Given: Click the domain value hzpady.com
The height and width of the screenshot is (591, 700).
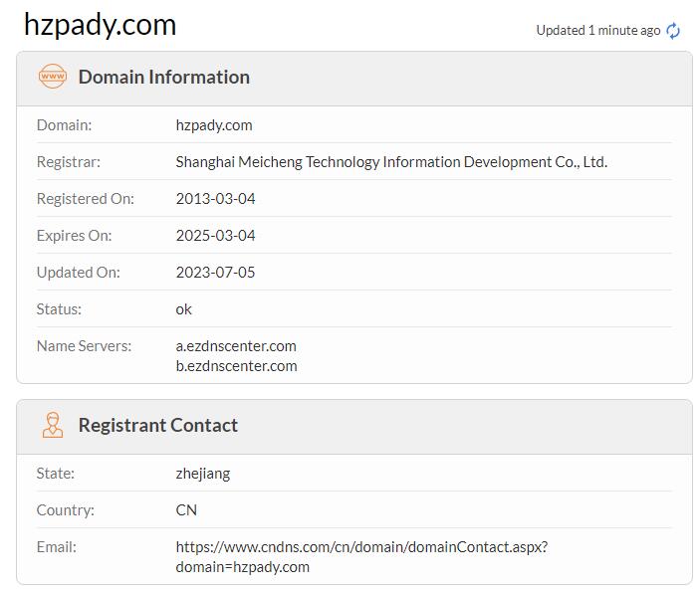Looking at the screenshot, I should 214,125.
